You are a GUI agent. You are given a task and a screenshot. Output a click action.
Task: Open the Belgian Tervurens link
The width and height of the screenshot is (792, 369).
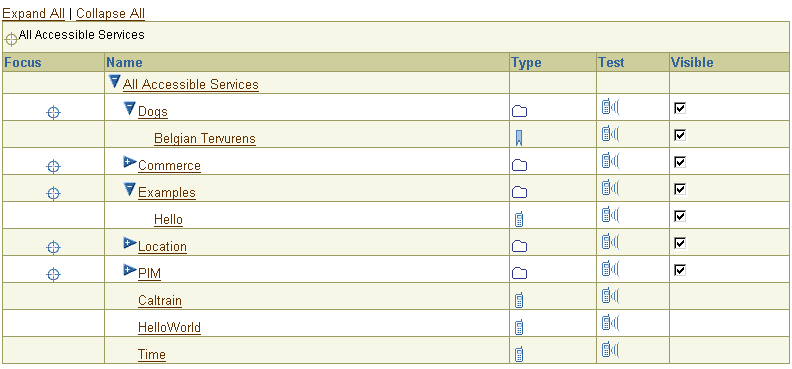click(x=205, y=138)
